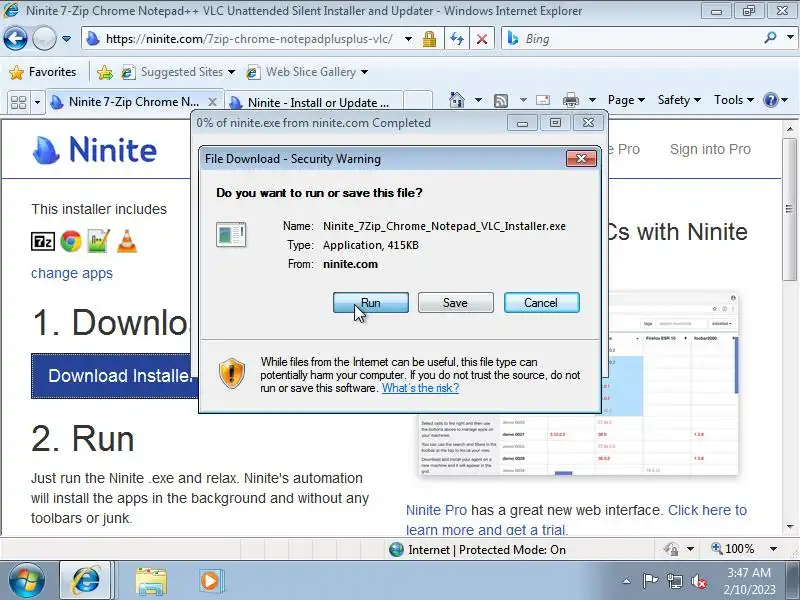Screen dimensions: 800x600
Task: Open the Favorites star button
Action: [43, 72]
